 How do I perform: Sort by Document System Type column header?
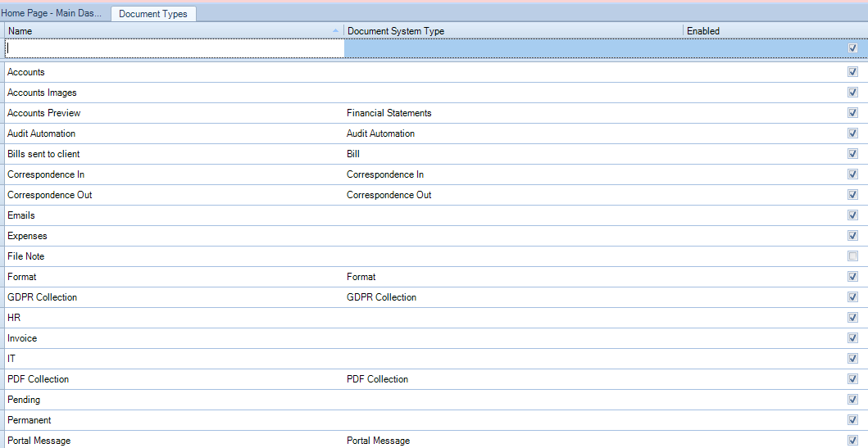point(513,31)
